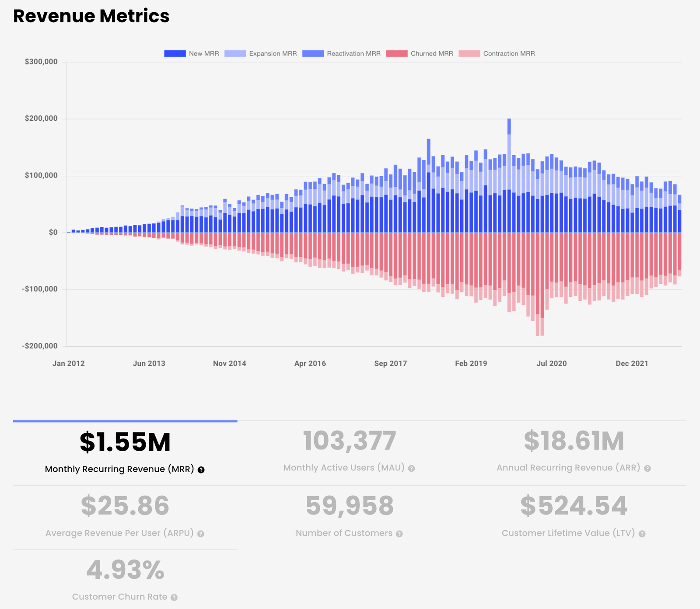Open the LTV help question-mark icon
The width and height of the screenshot is (700, 609).
pyautogui.click(x=642, y=534)
